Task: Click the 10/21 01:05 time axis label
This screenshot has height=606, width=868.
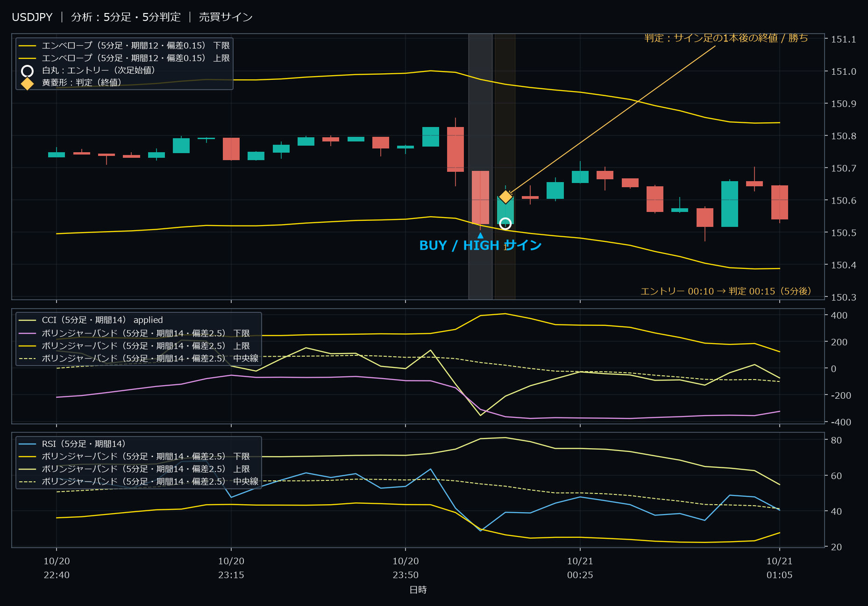Action: click(x=779, y=568)
